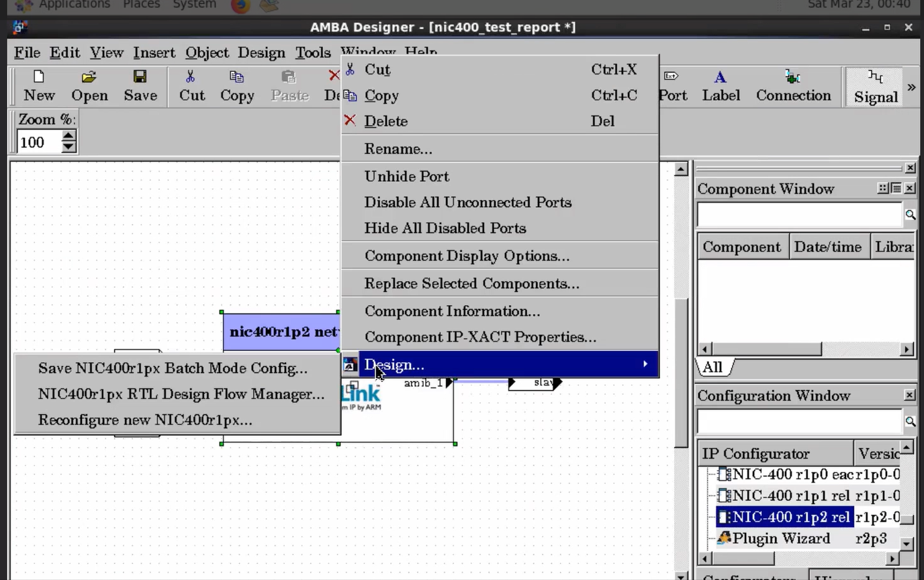Choose Replace Selected Components...

click(x=500, y=283)
